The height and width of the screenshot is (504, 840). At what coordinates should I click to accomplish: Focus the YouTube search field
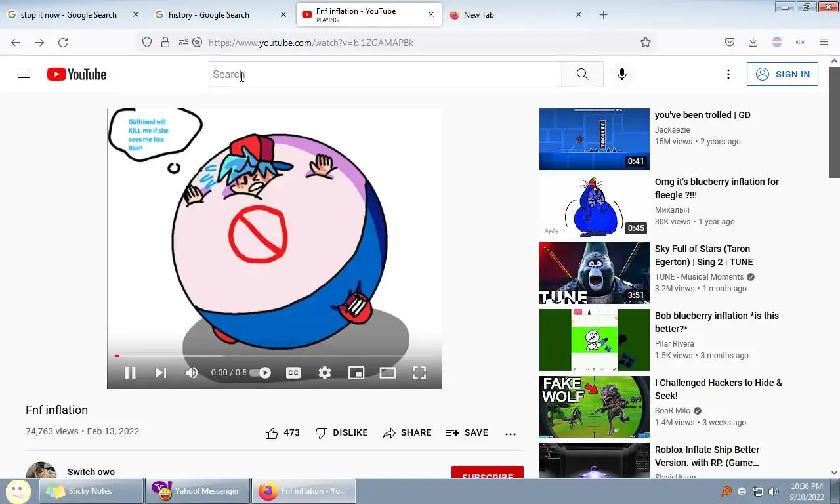click(385, 74)
